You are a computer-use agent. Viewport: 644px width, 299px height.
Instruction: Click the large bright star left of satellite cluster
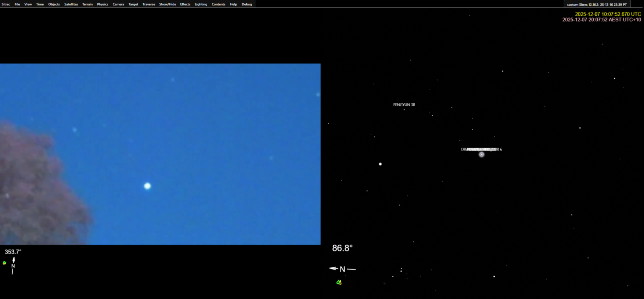(x=380, y=164)
